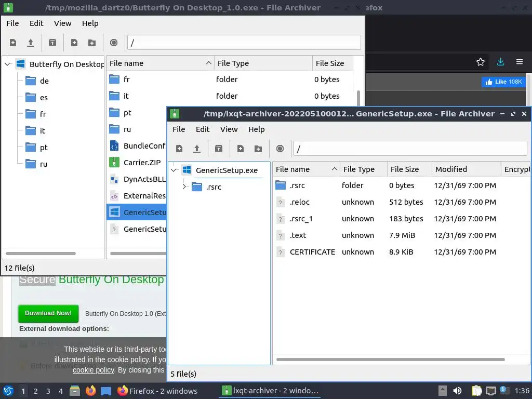Click Add folder icon in Butterfly window toolbar
532x399 pixels.
pos(92,43)
